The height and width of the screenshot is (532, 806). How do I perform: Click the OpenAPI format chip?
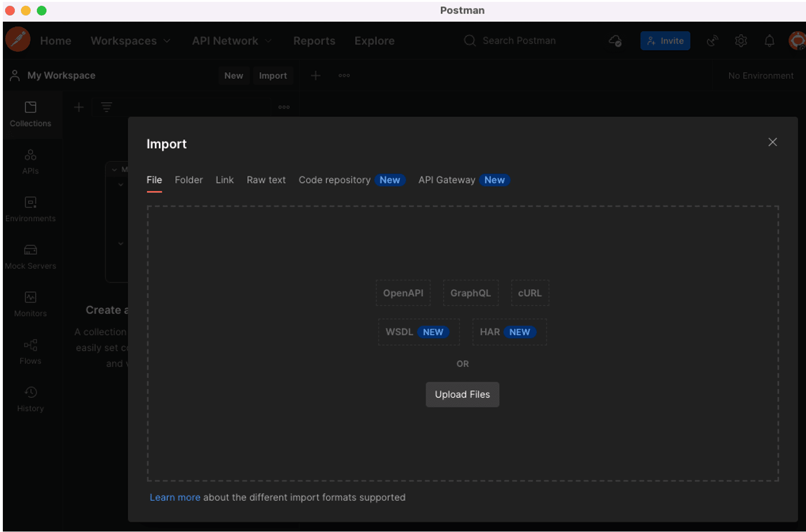(403, 293)
